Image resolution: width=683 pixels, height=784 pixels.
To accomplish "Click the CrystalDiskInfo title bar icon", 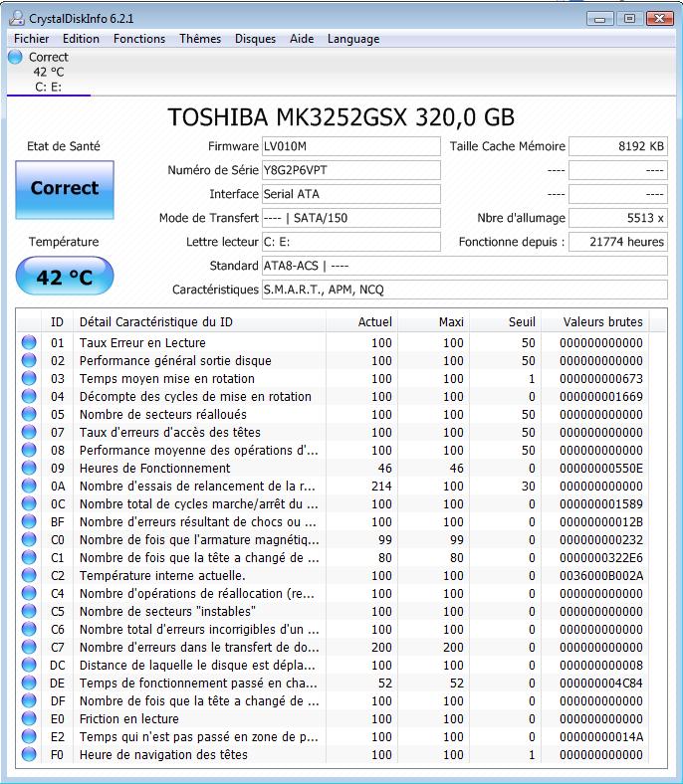I will click(16, 19).
